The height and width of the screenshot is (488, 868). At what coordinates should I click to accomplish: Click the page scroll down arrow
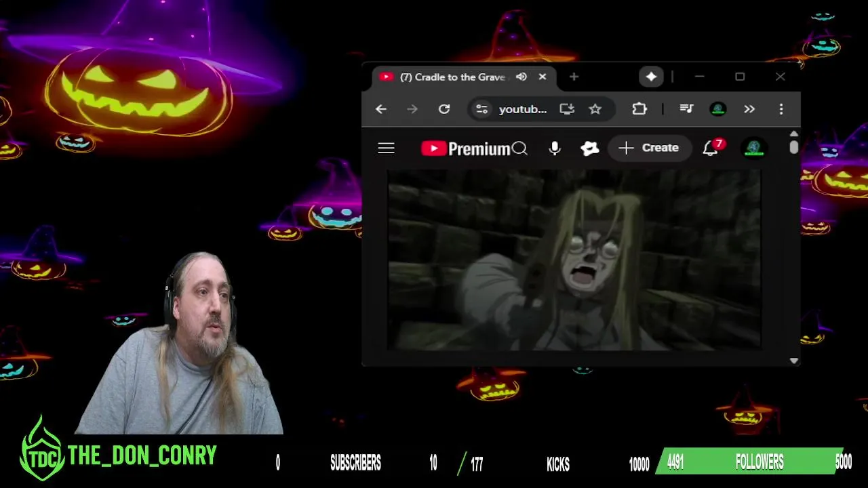(x=794, y=361)
